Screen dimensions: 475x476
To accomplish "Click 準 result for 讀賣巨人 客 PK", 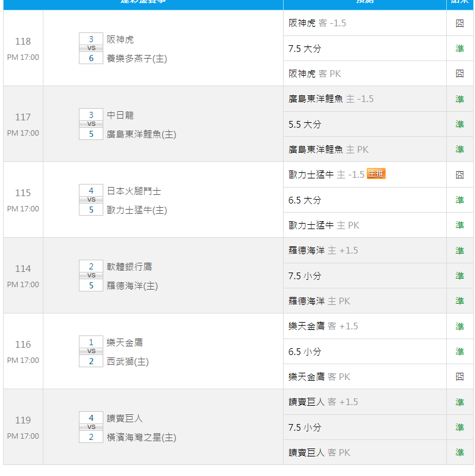I will 460,452.
